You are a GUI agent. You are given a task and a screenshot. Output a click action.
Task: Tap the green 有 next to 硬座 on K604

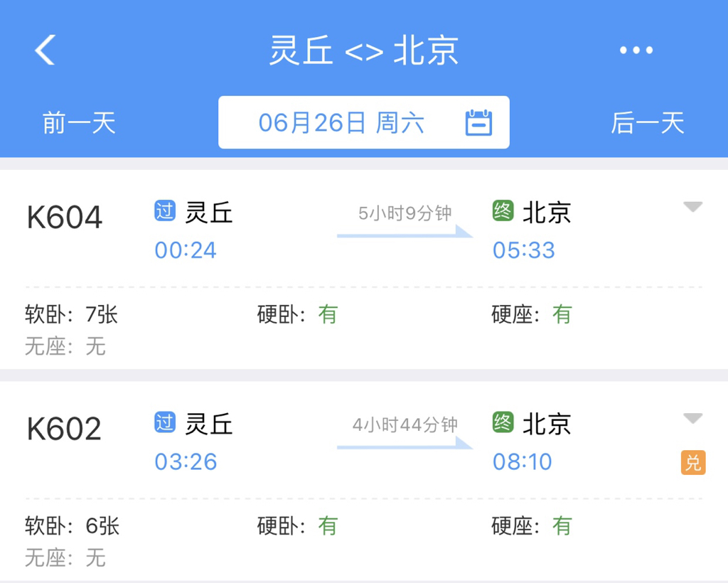click(x=562, y=314)
